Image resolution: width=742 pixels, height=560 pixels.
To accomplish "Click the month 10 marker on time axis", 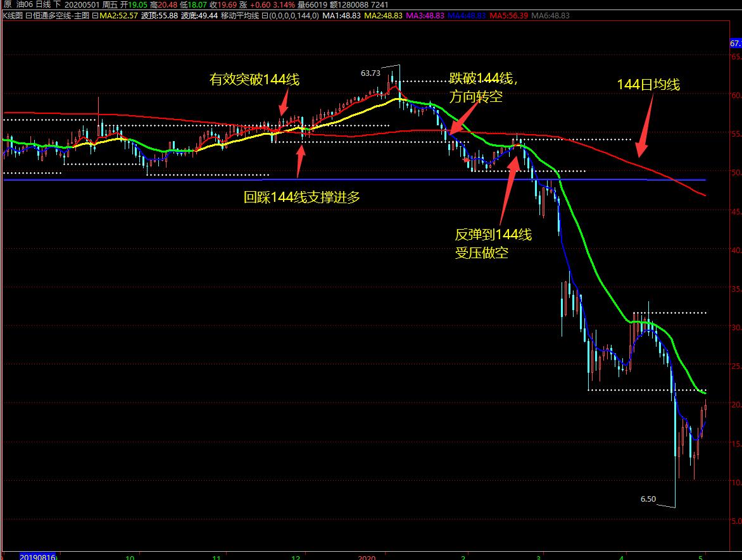I will coord(130,557).
